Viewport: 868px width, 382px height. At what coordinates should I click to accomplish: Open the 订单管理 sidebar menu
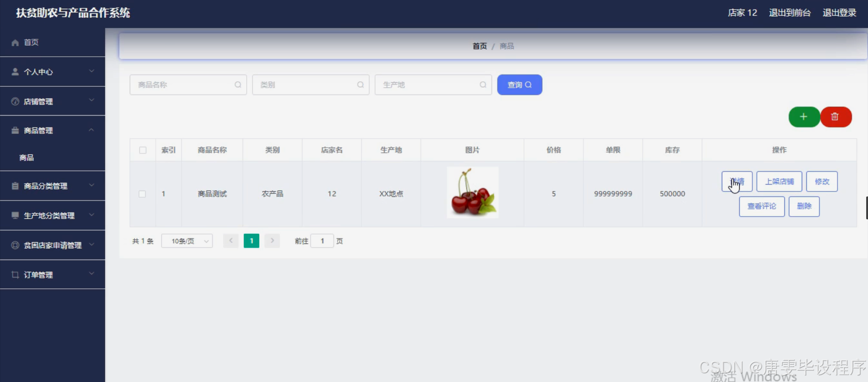53,275
